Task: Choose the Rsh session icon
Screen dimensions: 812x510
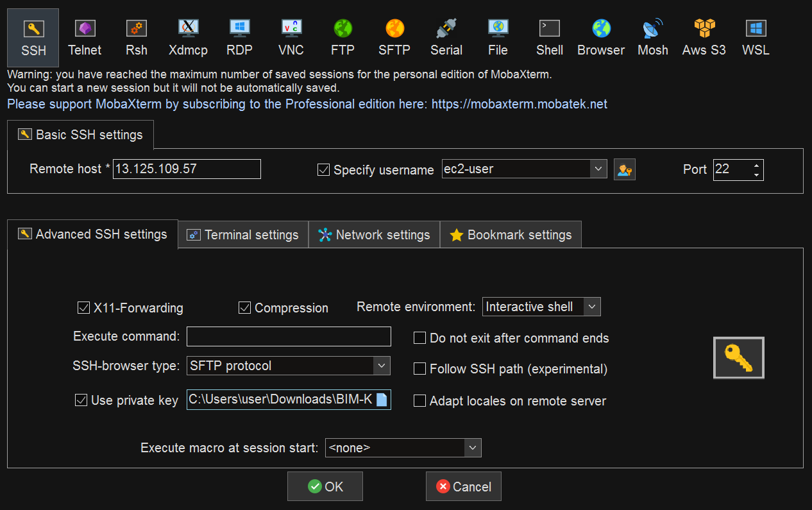Action: tap(136, 38)
